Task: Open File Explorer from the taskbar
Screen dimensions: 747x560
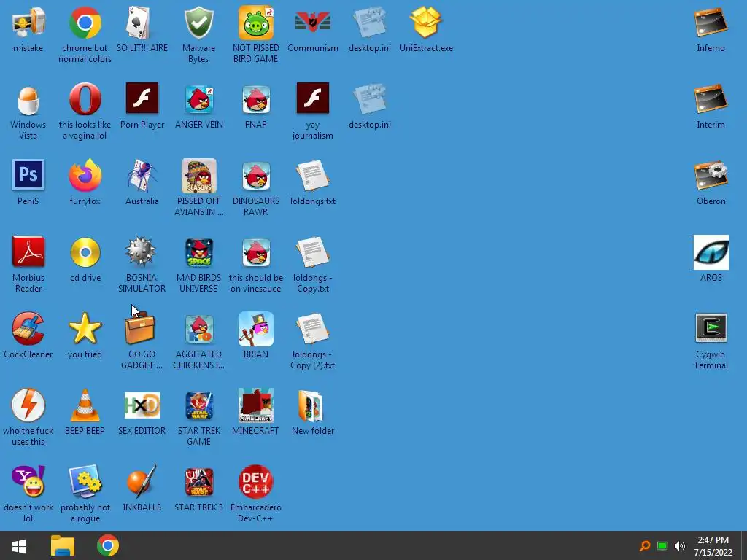Action: click(x=63, y=545)
